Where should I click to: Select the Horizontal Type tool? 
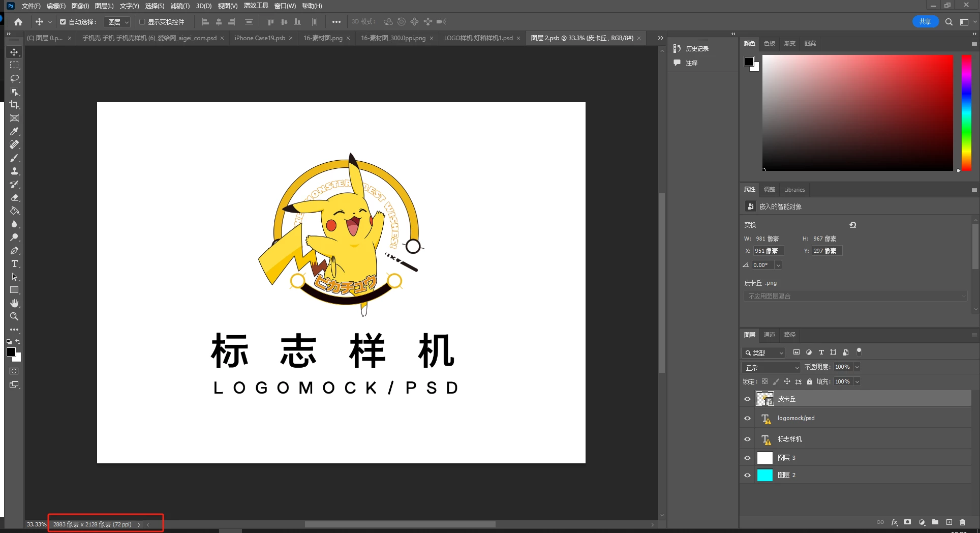point(14,263)
